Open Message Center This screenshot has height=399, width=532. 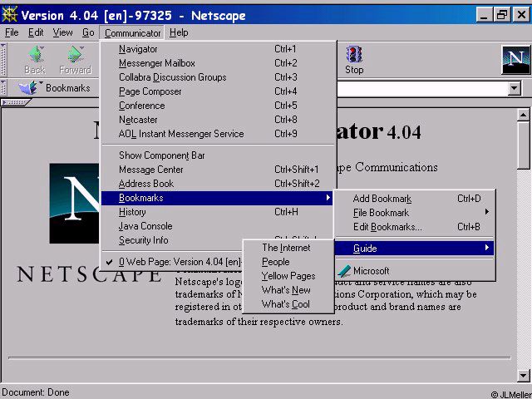coord(217,170)
